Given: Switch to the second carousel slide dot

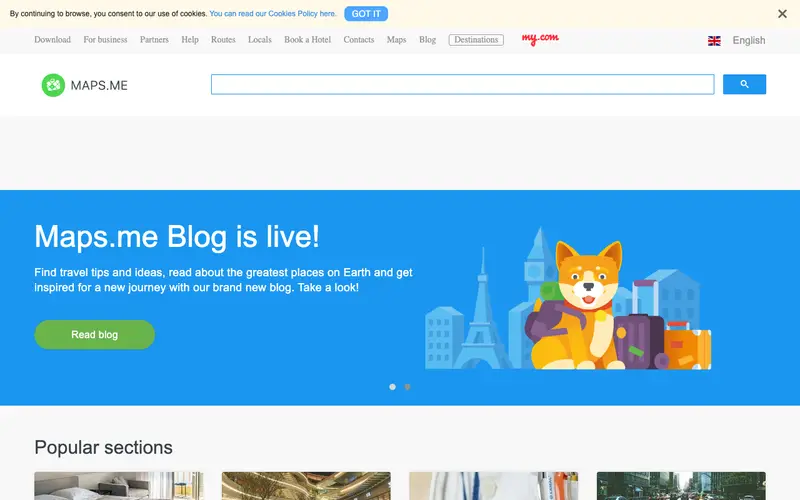Looking at the screenshot, I should [x=407, y=387].
